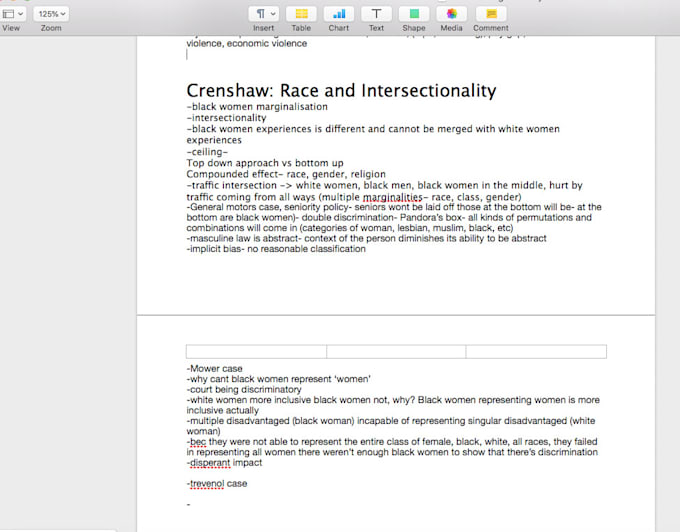Click the first cell of the empty table

(256, 351)
